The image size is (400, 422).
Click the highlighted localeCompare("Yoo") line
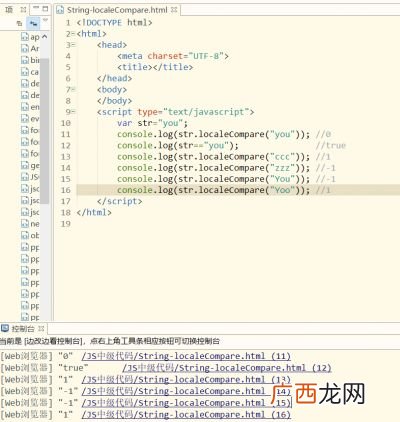213,190
